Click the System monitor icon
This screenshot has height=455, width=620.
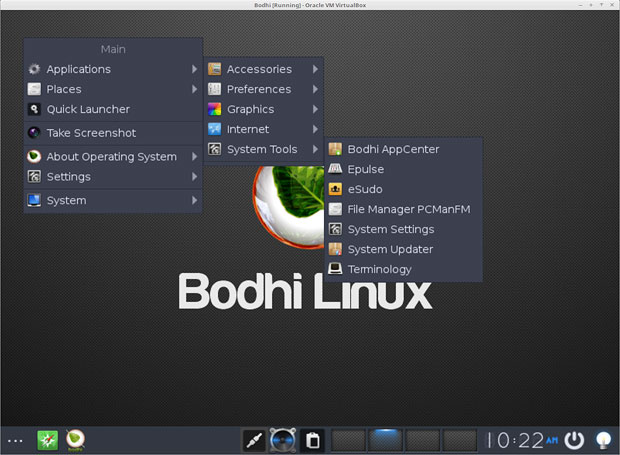pos(34,200)
